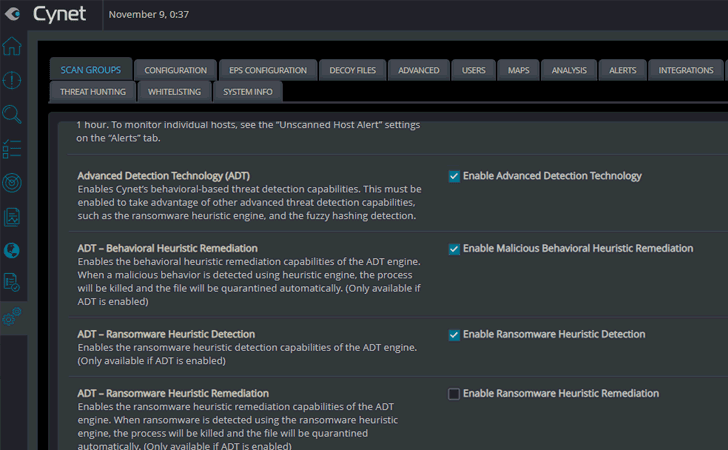Open the settings gears sidebar icon
This screenshot has height=450, width=728.
12,317
